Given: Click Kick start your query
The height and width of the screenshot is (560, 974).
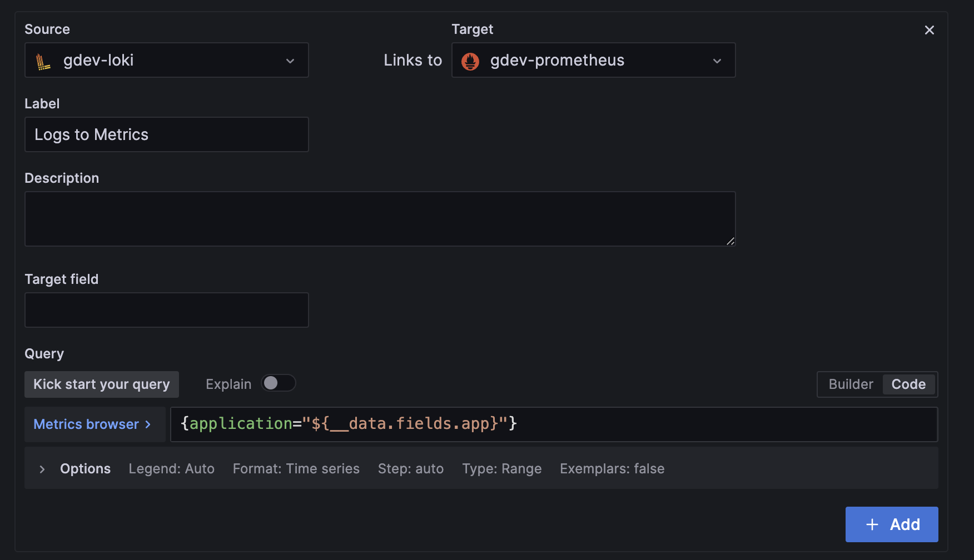Looking at the screenshot, I should (x=101, y=384).
